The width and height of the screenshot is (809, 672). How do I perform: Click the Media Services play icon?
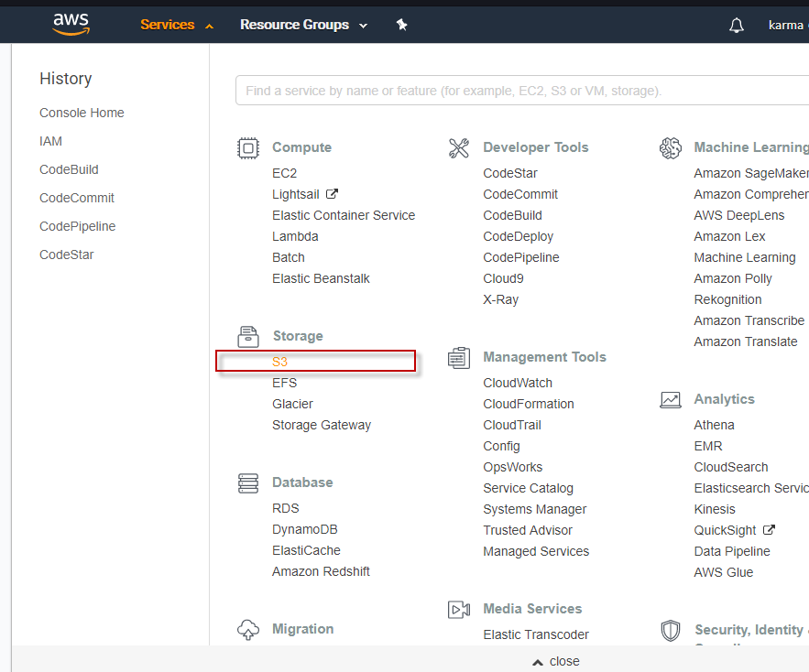pos(458,609)
